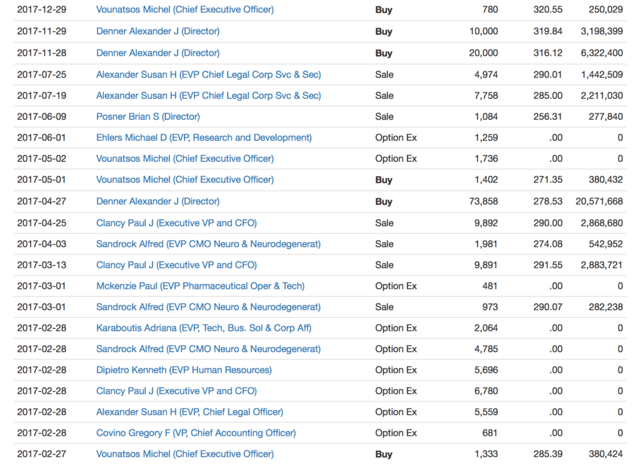The width and height of the screenshot is (640, 464).
Task: Click value 6,322,400 in the last column
Action: click(602, 53)
